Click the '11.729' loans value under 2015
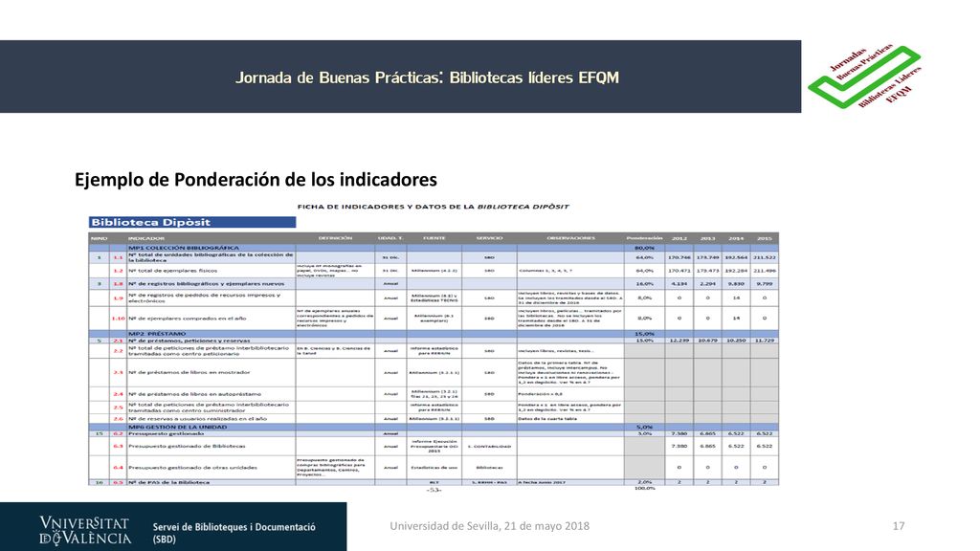 pyautogui.click(x=764, y=341)
